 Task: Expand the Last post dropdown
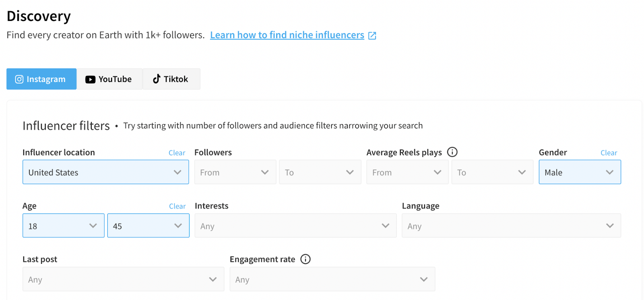pyautogui.click(x=123, y=279)
